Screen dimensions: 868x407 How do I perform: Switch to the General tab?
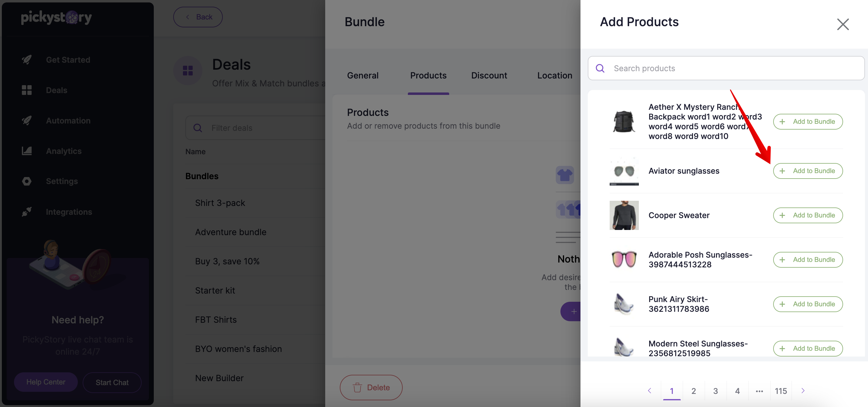(363, 75)
